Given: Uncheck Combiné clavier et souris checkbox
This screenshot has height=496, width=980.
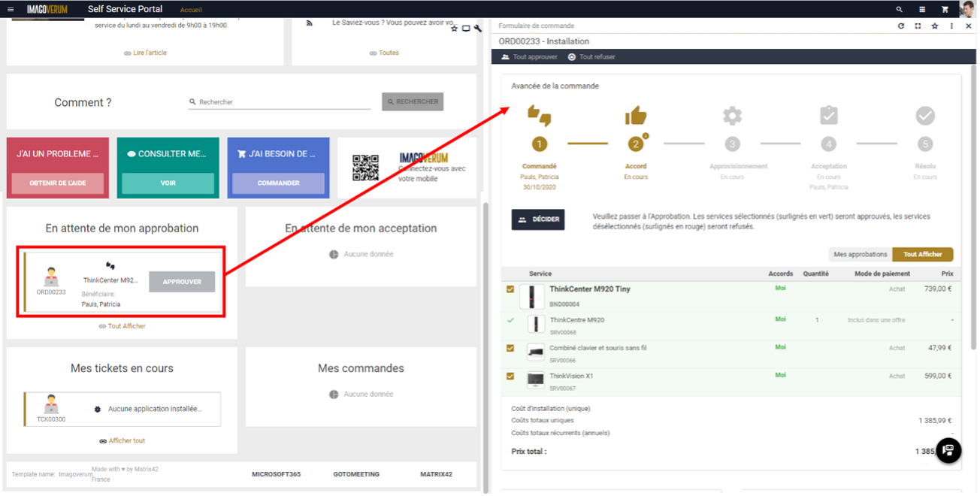Looking at the screenshot, I should click(x=510, y=348).
